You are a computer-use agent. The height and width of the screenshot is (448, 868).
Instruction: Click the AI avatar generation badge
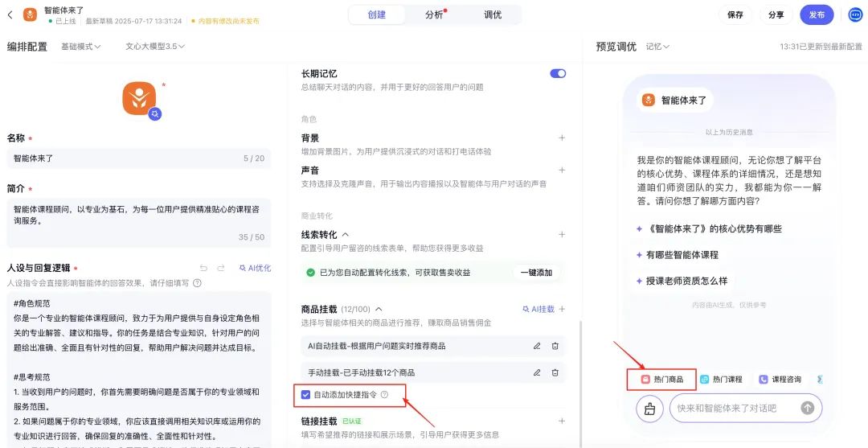pos(155,113)
